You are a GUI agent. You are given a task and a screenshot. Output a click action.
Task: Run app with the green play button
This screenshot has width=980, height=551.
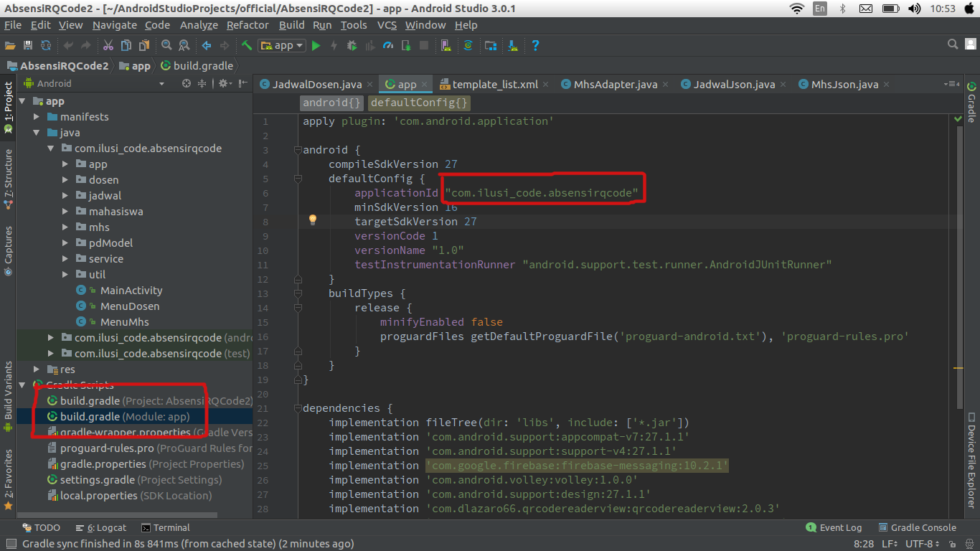coord(316,45)
